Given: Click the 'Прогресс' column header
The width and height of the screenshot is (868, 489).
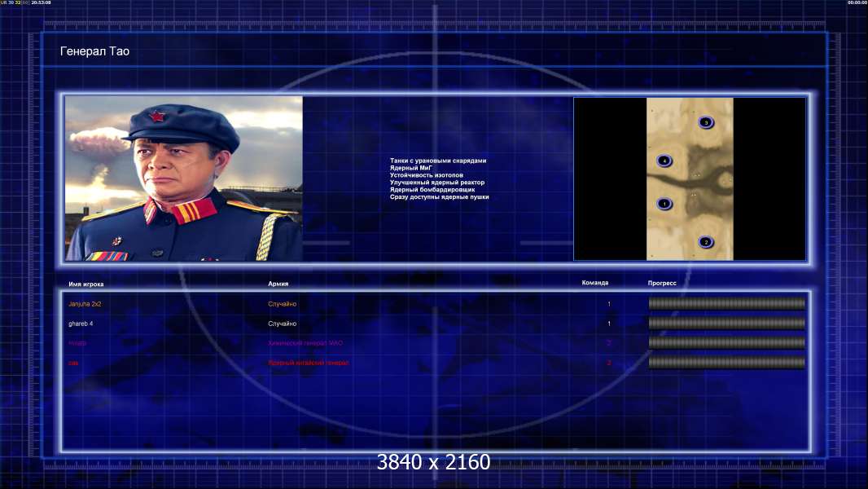Looking at the screenshot, I should (662, 283).
